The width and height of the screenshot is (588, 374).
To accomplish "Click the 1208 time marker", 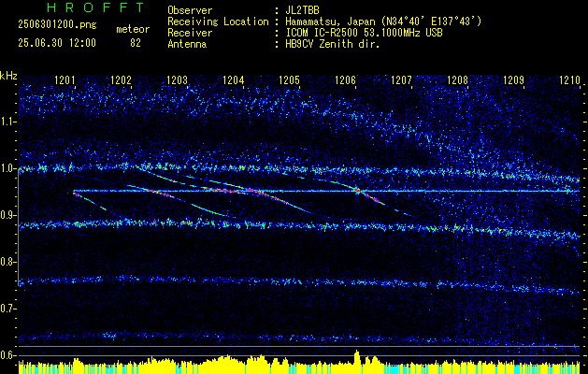I will coord(458,79).
